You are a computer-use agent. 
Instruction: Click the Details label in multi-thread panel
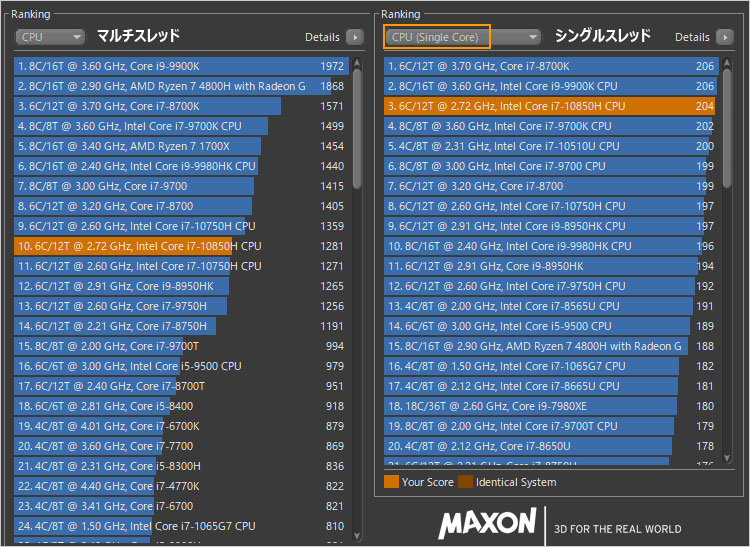point(322,37)
